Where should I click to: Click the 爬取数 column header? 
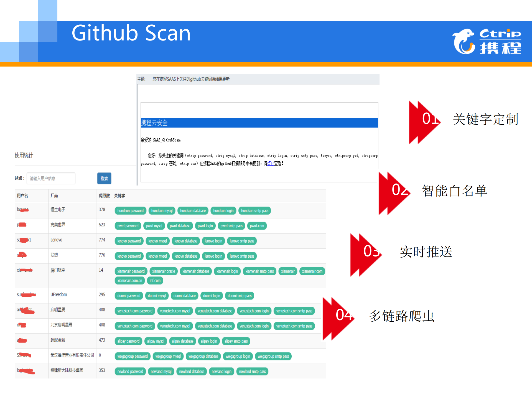(x=103, y=195)
